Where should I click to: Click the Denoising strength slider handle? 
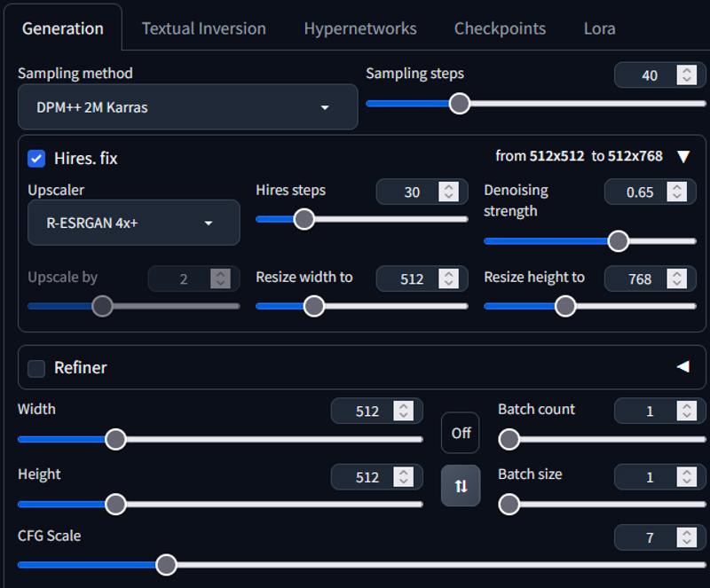[x=618, y=240]
